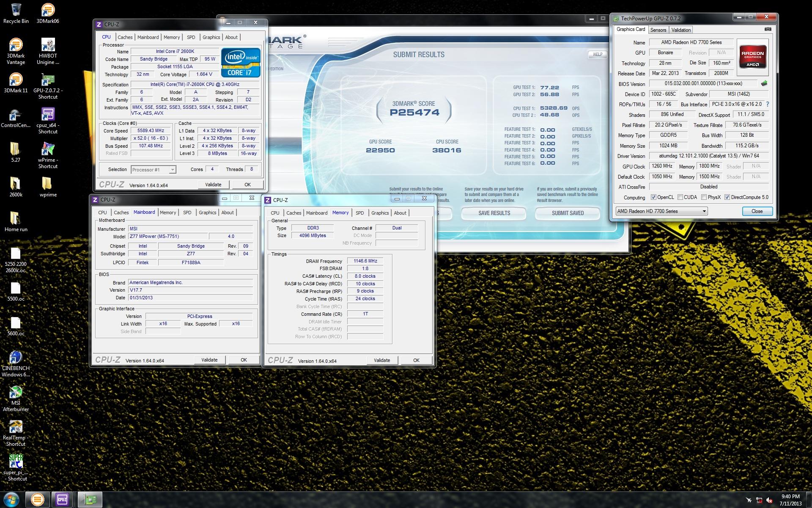Open the 2600k folder on the desktop
Screen dimensions: 812x508
pyautogui.click(x=16, y=187)
